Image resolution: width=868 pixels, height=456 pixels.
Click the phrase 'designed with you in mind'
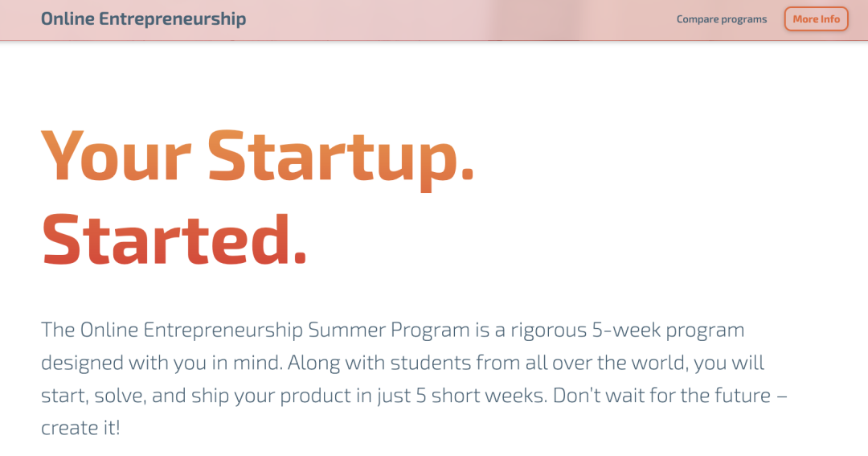(162, 363)
